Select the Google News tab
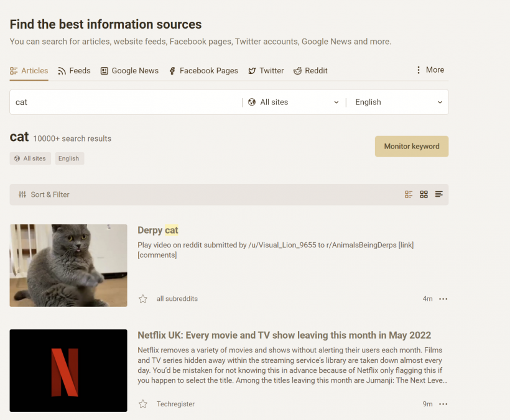Viewport: 510px width, 420px height. 129,71
